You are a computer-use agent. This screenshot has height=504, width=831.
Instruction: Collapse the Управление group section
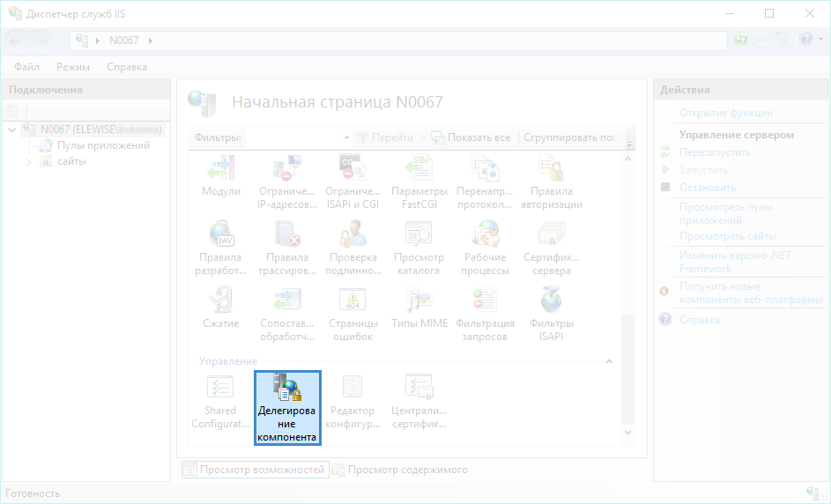tap(609, 361)
